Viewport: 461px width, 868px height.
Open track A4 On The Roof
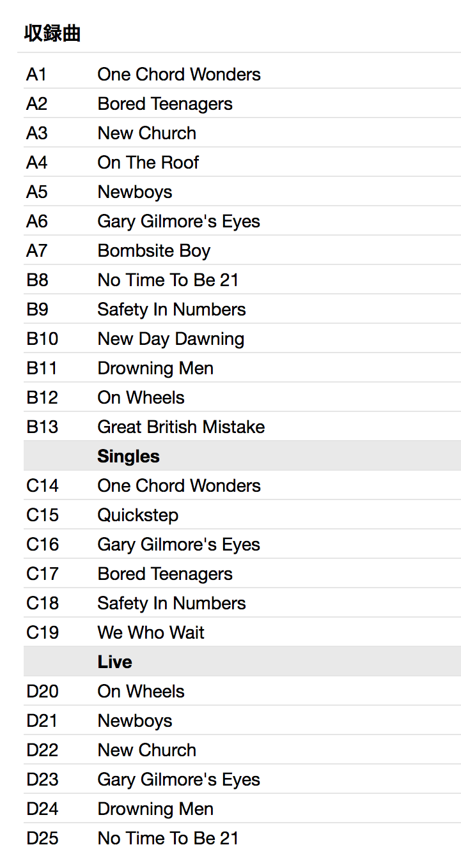pos(148,163)
